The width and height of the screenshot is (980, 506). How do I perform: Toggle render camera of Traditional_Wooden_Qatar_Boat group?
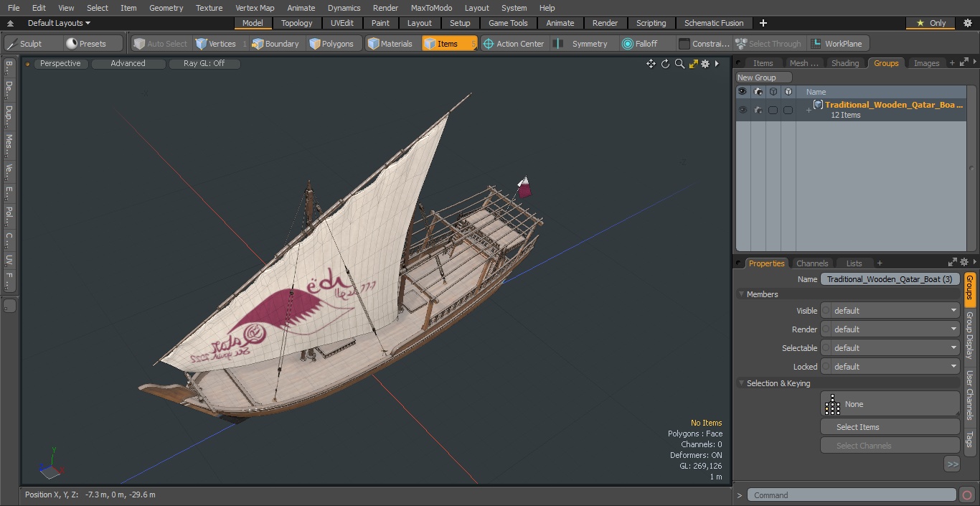pos(758,110)
